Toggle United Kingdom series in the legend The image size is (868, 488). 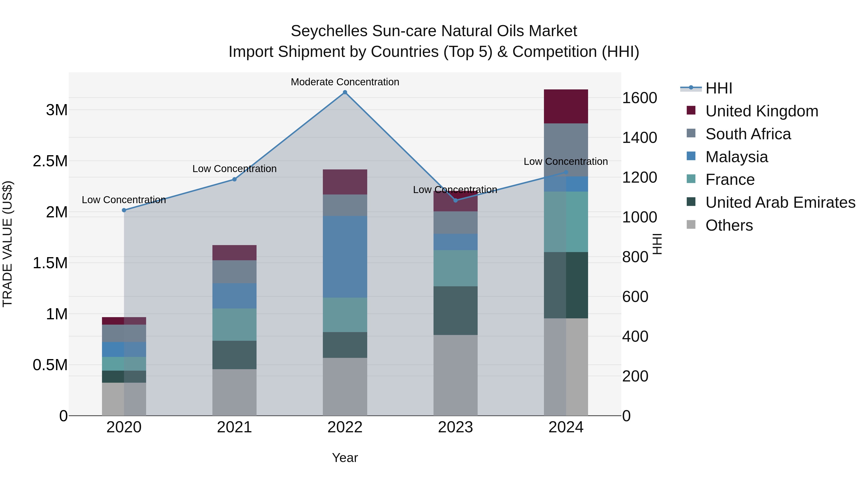[x=752, y=111]
